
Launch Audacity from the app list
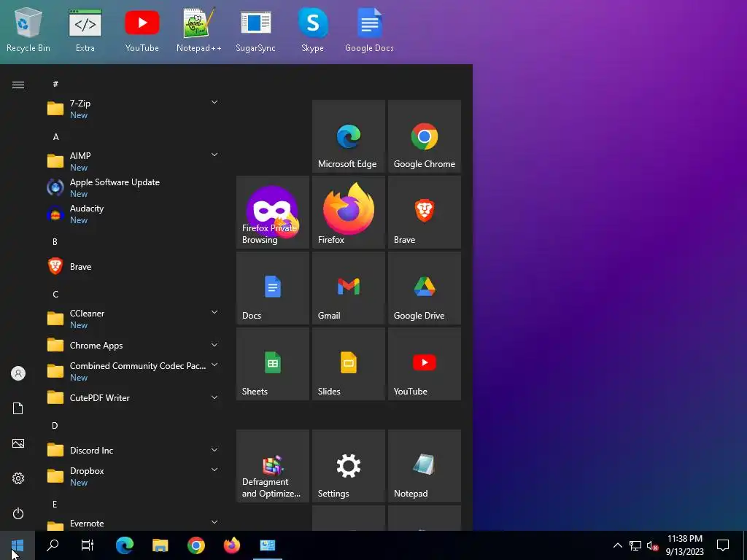133,214
